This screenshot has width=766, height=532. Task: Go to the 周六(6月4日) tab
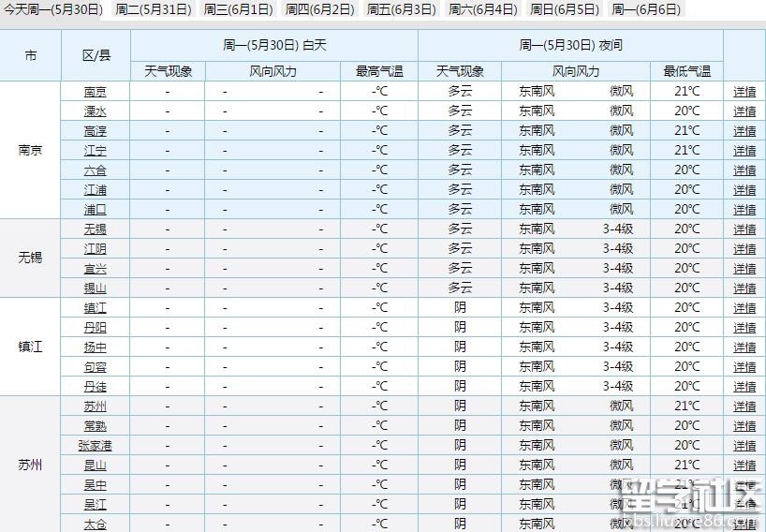click(x=483, y=9)
